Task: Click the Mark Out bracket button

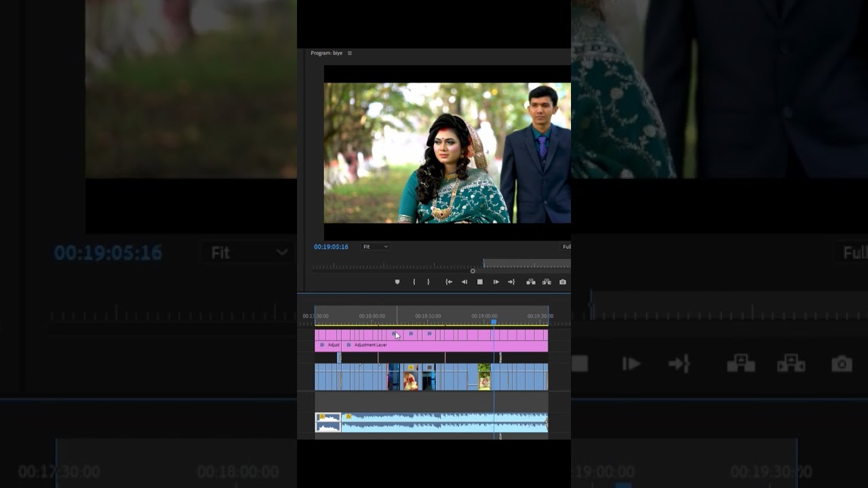Action: 428,282
